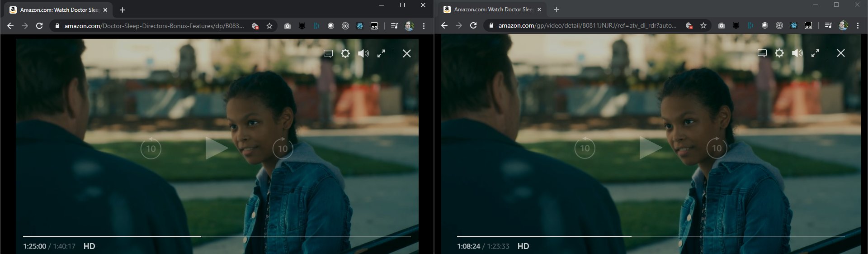The image size is (868, 254).
Task: Go forward in the Doctor-Sleep-Directors URL window
Action: click(x=25, y=26)
